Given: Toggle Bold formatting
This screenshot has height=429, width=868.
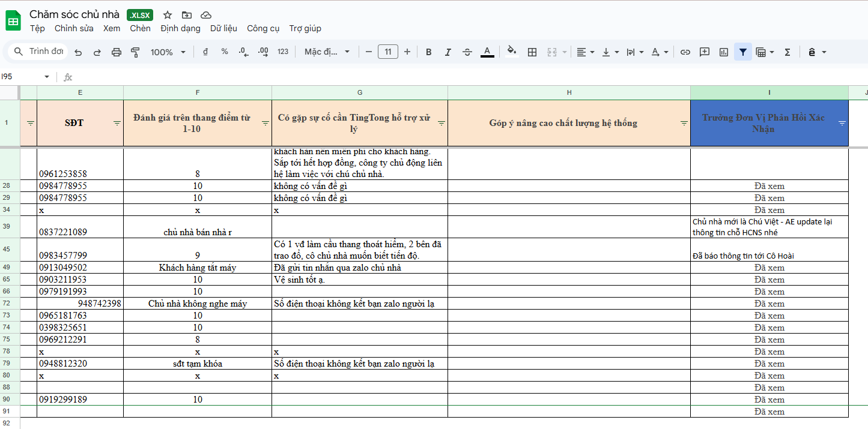Looking at the screenshot, I should pyautogui.click(x=428, y=52).
